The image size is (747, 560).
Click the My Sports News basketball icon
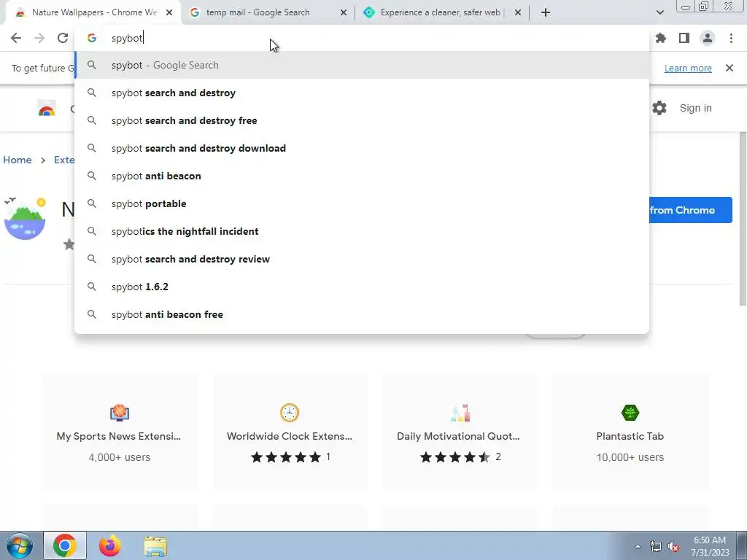119,413
